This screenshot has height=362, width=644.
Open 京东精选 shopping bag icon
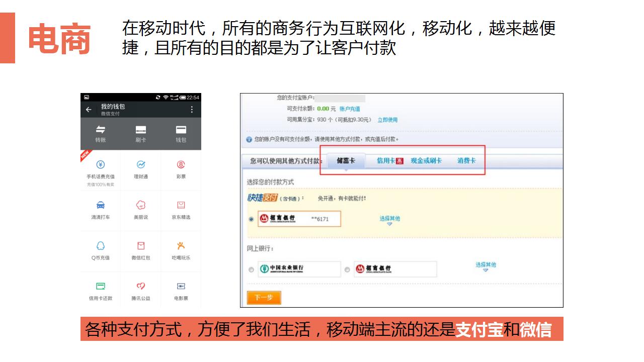181,205
